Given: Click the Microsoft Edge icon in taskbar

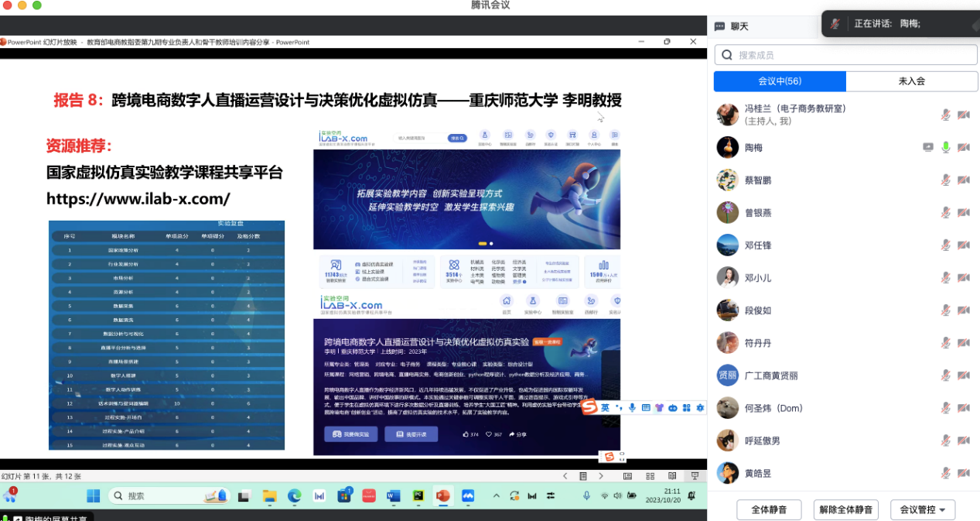Looking at the screenshot, I should click(294, 495).
